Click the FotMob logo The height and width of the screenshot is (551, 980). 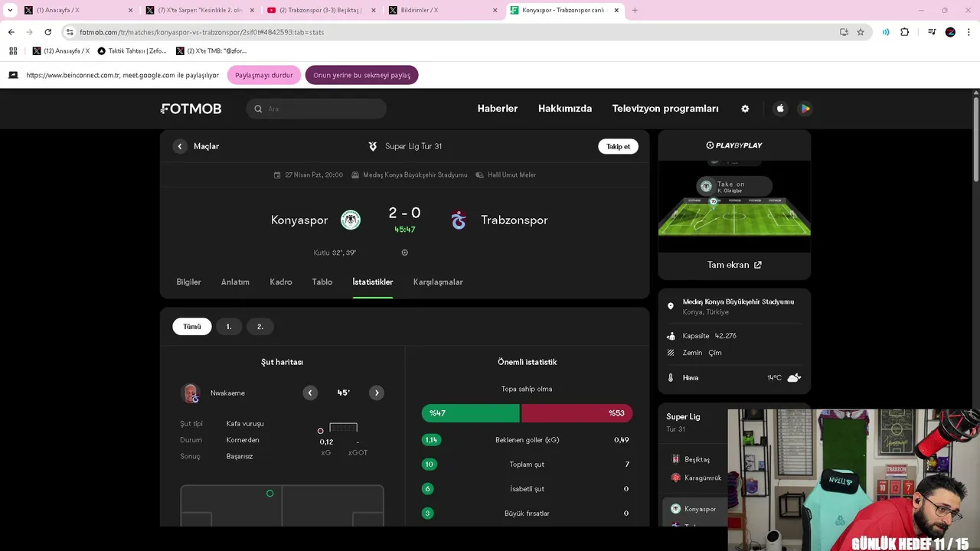(191, 109)
